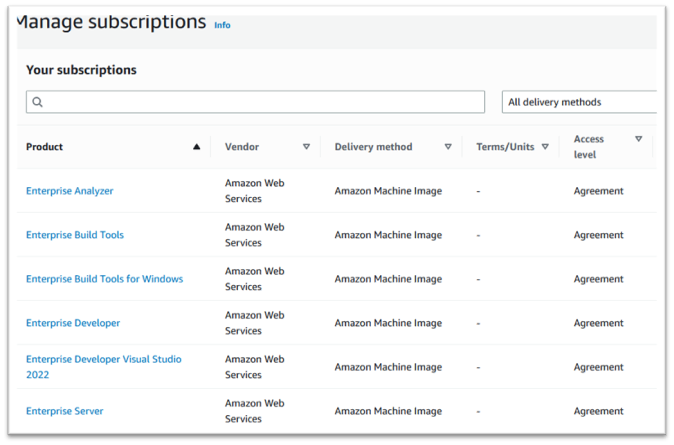Open the All delivery methods dropdown
This screenshot has width=674, height=445.
click(580, 102)
